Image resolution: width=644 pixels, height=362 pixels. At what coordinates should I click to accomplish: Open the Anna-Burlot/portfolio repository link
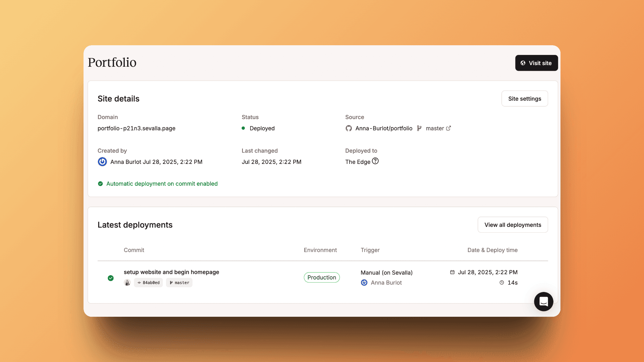tap(384, 128)
